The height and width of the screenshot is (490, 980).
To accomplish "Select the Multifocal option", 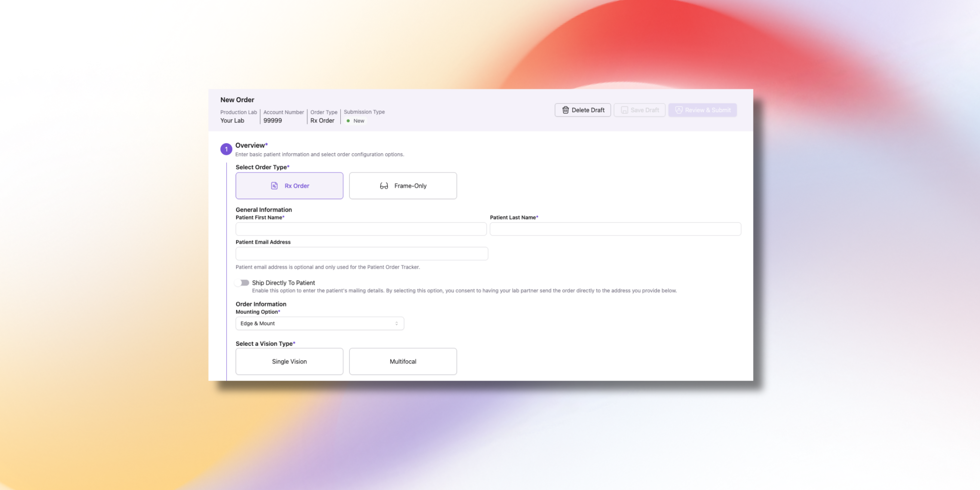I will coord(403,362).
